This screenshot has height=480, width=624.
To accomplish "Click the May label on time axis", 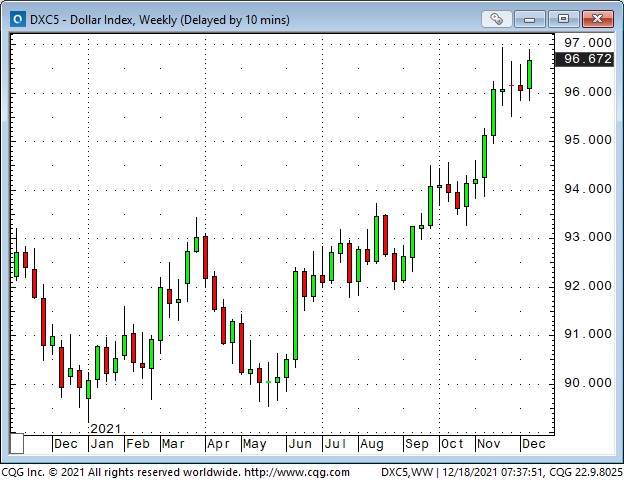I will pyautogui.click(x=254, y=444).
